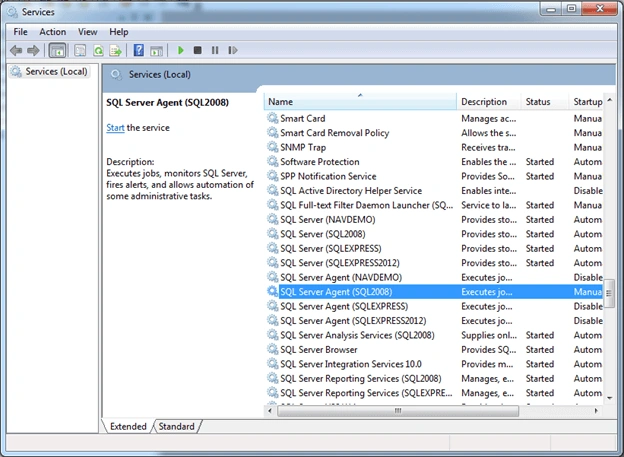This screenshot has width=624, height=457.
Task: Sort by the Status column header
Action: (x=544, y=102)
